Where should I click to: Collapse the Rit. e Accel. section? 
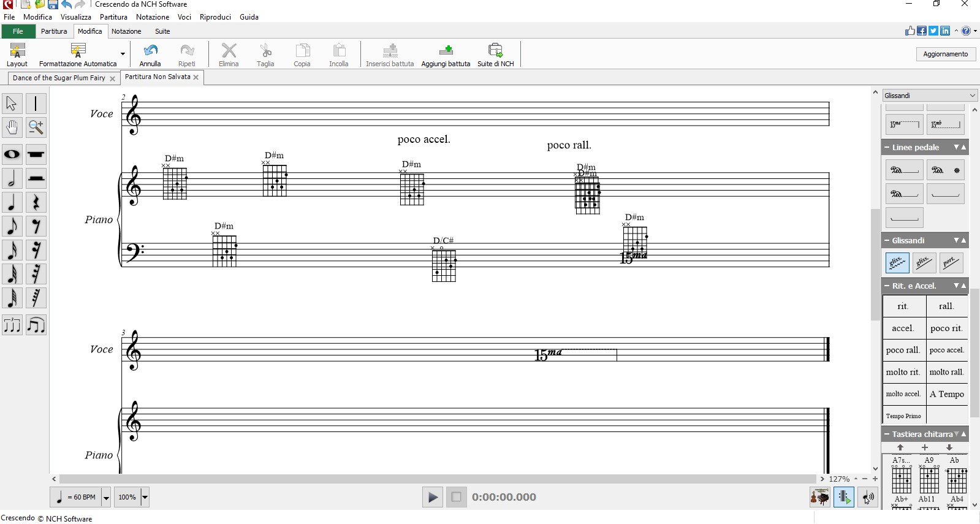pyautogui.click(x=887, y=286)
